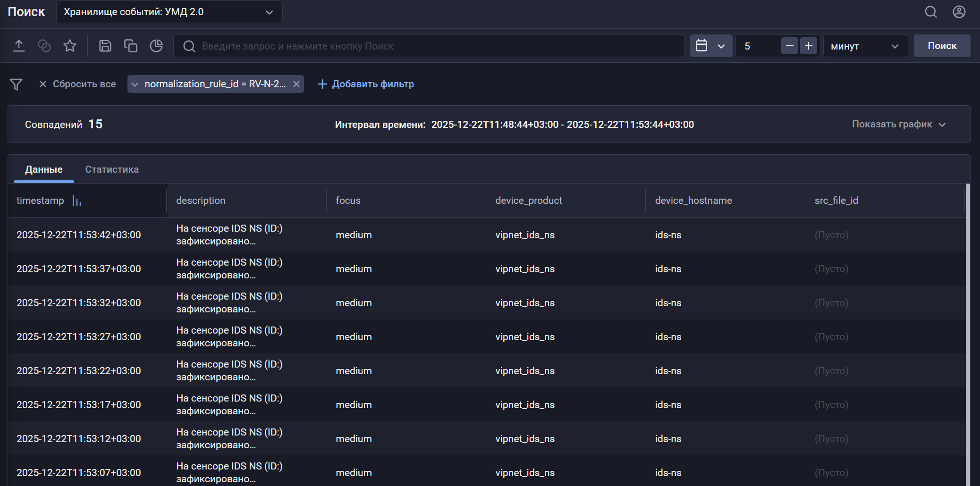Expand Показать график chart section
Screen dimensions: 980x486
(899, 124)
